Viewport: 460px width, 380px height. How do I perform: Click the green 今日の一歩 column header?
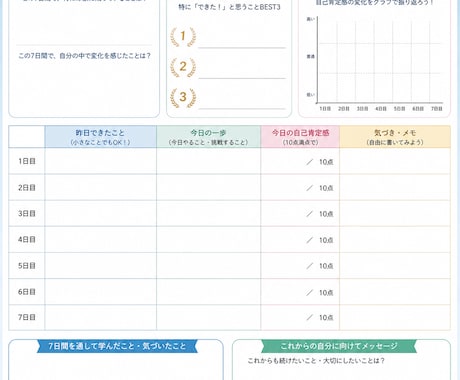click(208, 137)
